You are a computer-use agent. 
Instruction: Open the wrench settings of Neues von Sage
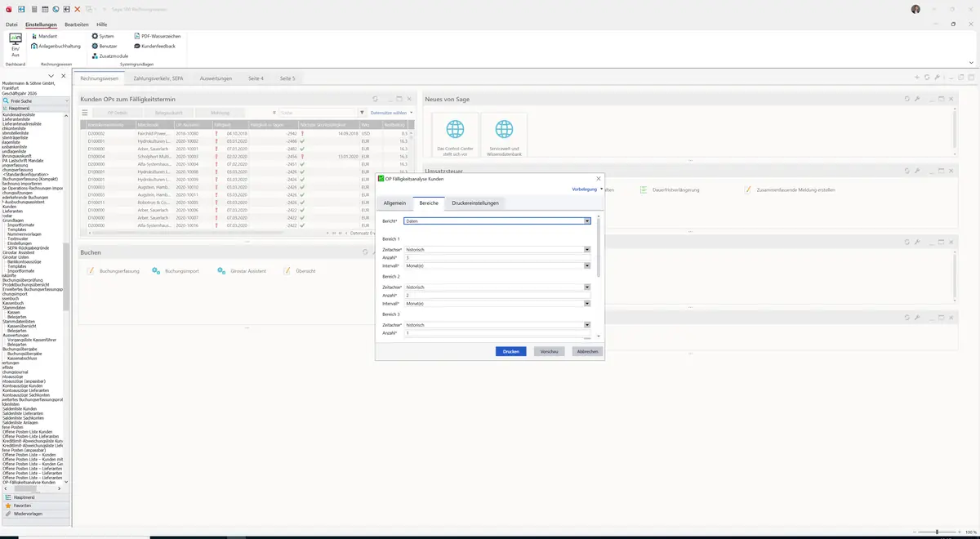(x=917, y=99)
